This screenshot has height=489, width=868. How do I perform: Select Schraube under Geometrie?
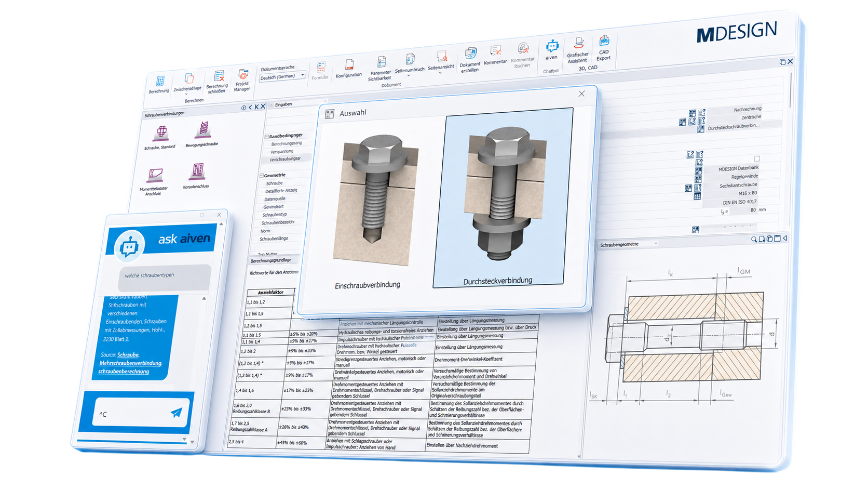(x=275, y=183)
